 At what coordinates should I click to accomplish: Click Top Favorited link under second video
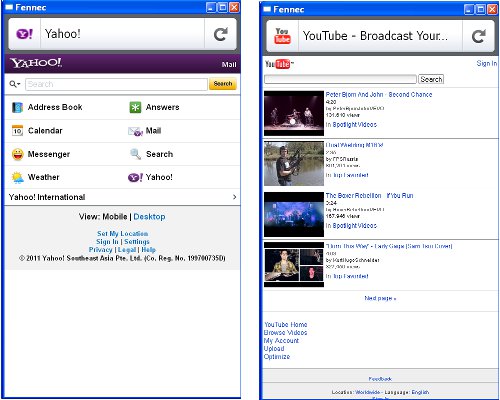coord(351,175)
